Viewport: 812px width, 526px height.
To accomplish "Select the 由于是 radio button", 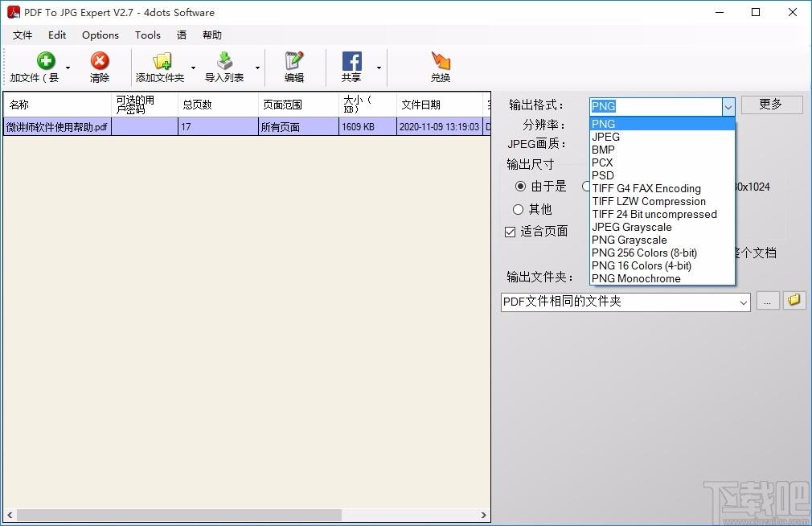I will [520, 186].
